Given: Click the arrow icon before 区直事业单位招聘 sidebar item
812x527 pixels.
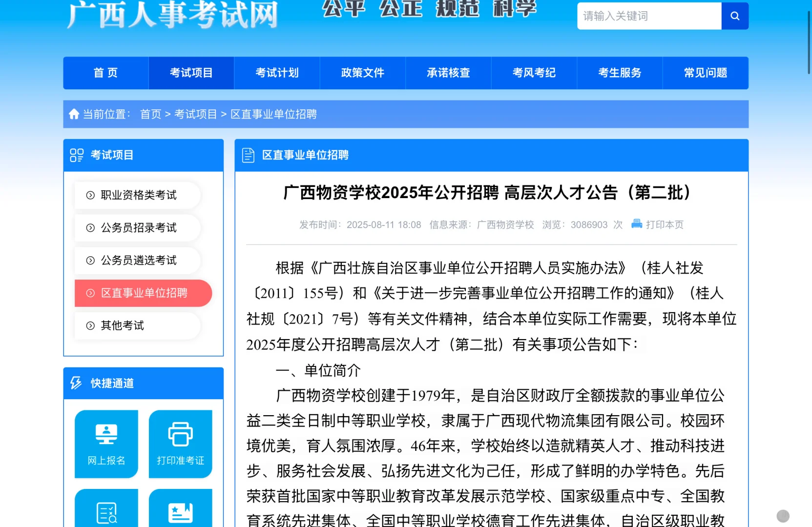Looking at the screenshot, I should tap(90, 293).
